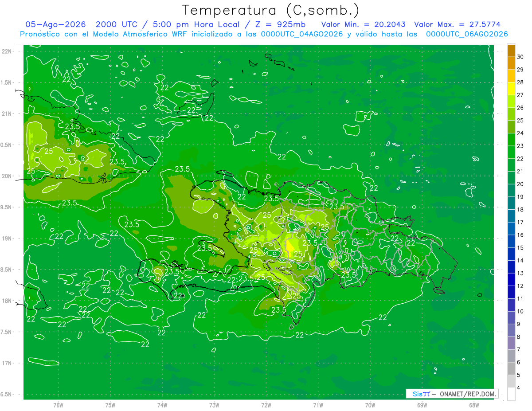The width and height of the screenshot is (532, 411).
Task: Click the '20N' latitude axis label
Action: (7, 176)
